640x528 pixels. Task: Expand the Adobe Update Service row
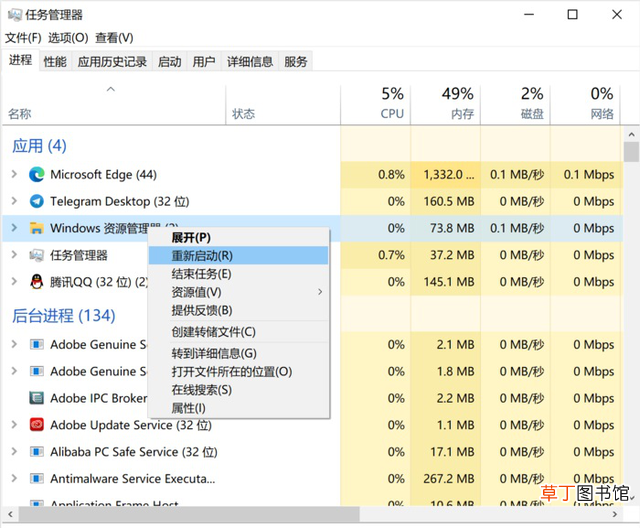(14, 425)
